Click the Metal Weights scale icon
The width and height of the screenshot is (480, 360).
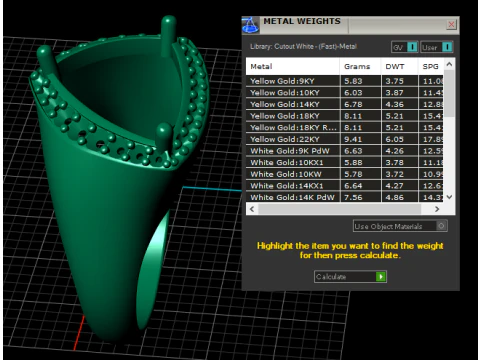click(x=250, y=25)
